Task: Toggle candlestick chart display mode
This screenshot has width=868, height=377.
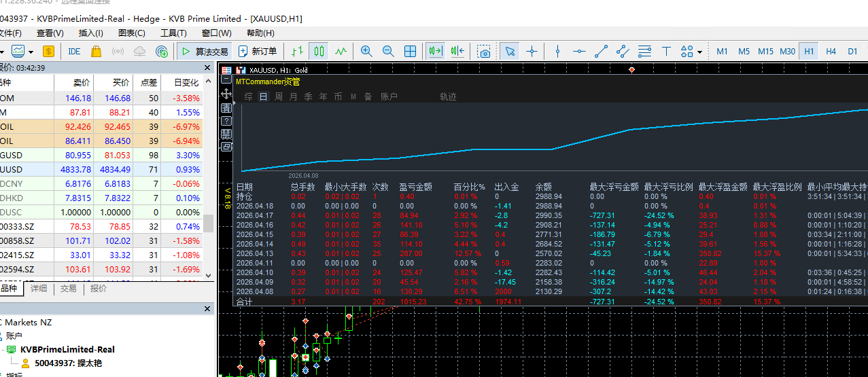Action: click(x=319, y=51)
